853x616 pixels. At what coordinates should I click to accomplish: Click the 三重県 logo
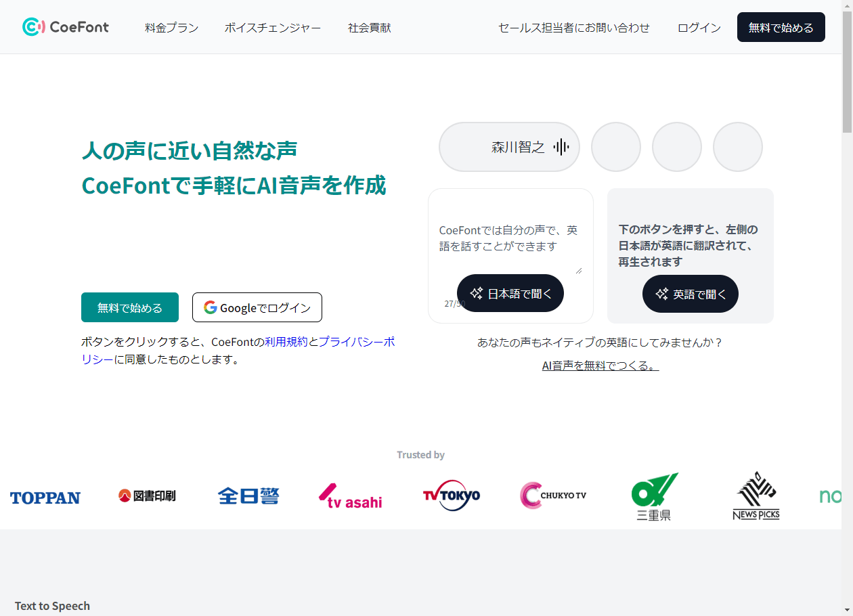click(x=654, y=496)
